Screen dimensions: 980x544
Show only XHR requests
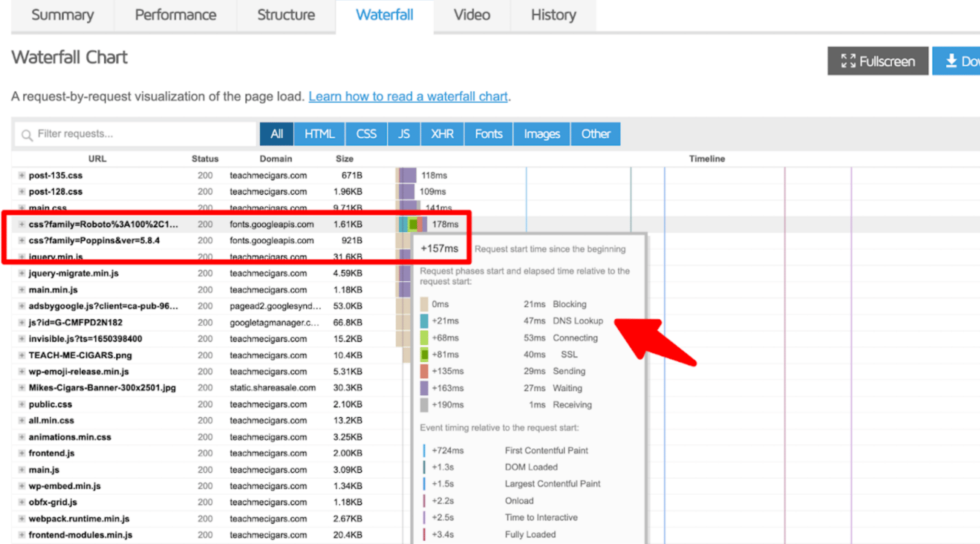pos(442,134)
